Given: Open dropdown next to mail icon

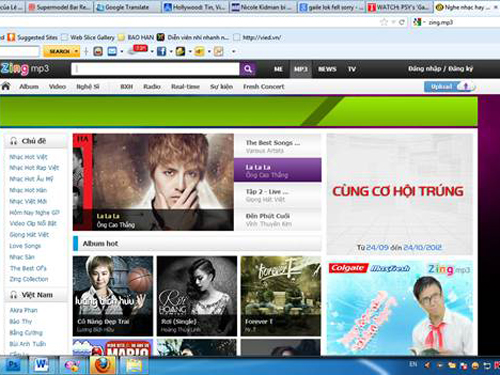Looking at the screenshot, I should [122, 51].
